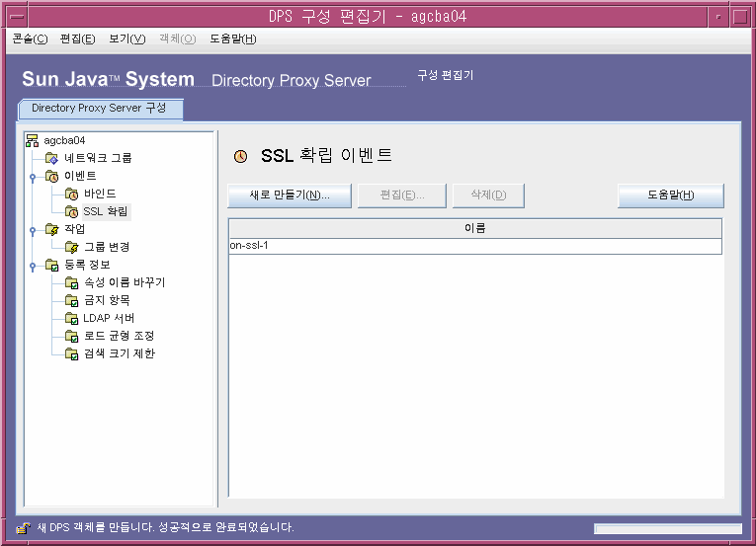756x546 pixels.
Task: Select LDAP 서버 label in the tree
Action: point(109,318)
